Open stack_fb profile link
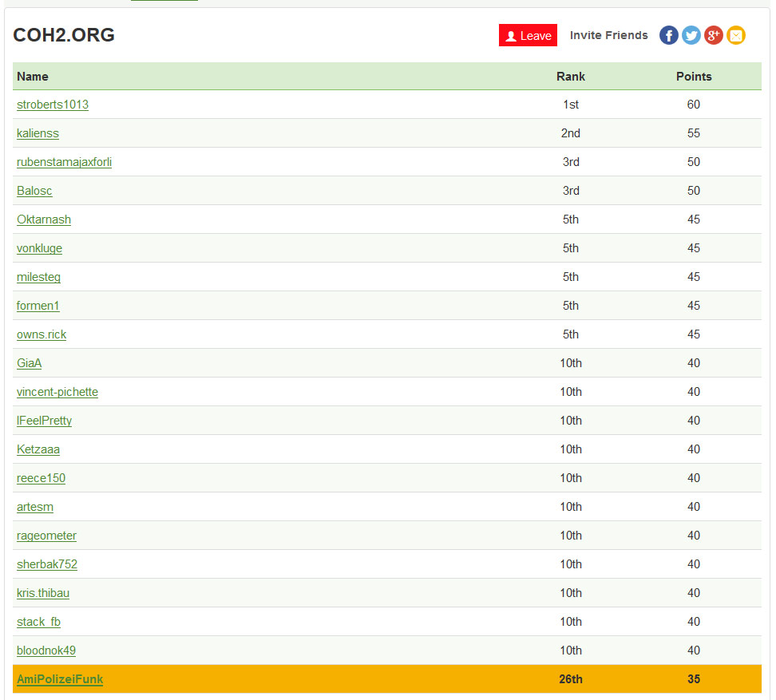This screenshot has height=700, width=776. tap(38, 621)
